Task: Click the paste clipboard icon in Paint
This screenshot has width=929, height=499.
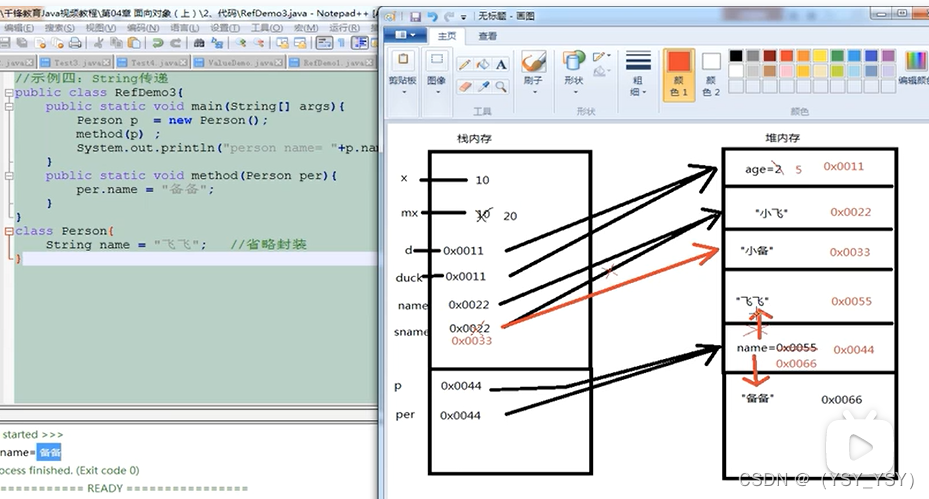Action: click(403, 61)
